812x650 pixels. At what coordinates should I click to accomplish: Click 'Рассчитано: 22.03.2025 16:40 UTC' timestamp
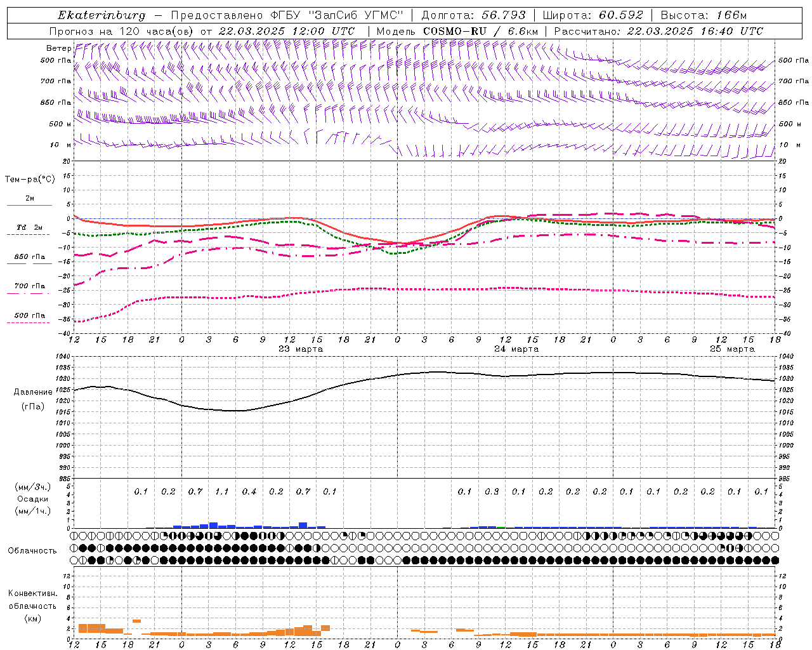point(658,31)
